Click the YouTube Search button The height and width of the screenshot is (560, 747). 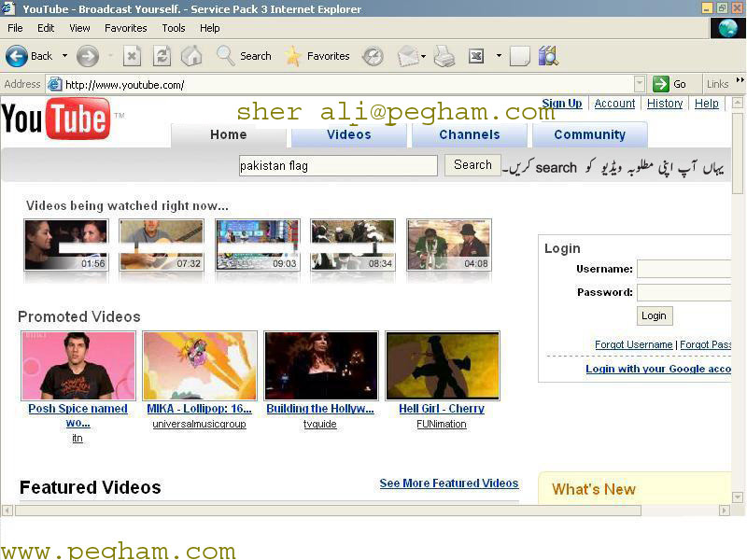[472, 165]
